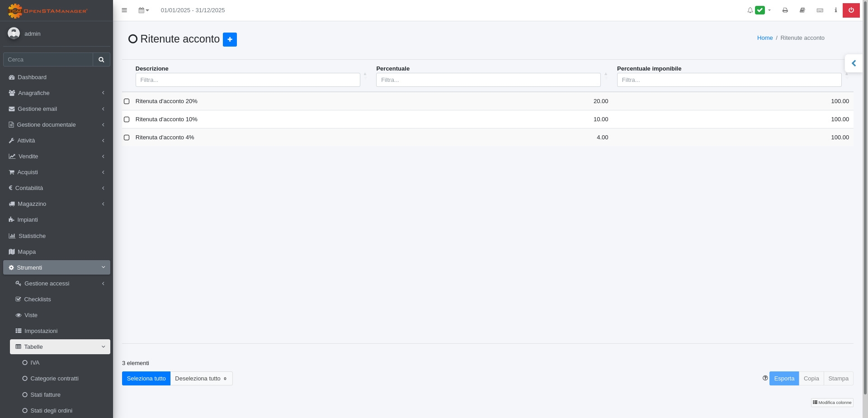Check the Ritenuta d'acconto 20% row checkbox

[x=127, y=101]
